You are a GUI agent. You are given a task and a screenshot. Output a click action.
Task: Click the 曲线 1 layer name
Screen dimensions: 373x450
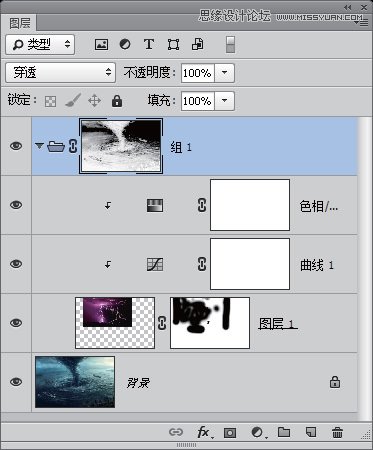pyautogui.click(x=317, y=265)
